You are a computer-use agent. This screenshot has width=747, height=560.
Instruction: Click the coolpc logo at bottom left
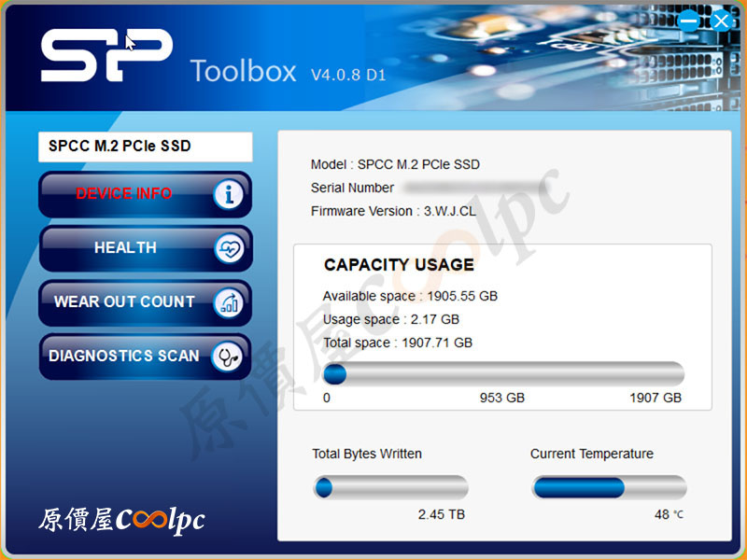click(122, 521)
